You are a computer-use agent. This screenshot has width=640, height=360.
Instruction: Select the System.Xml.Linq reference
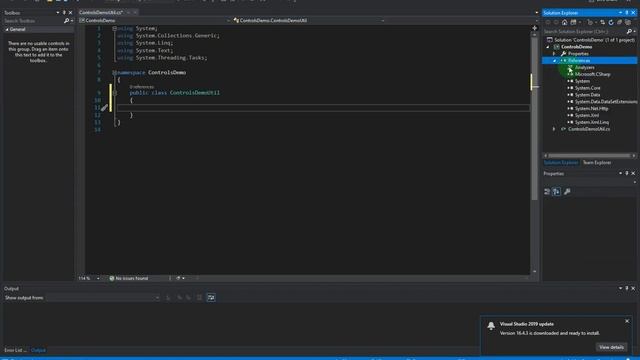coord(591,122)
